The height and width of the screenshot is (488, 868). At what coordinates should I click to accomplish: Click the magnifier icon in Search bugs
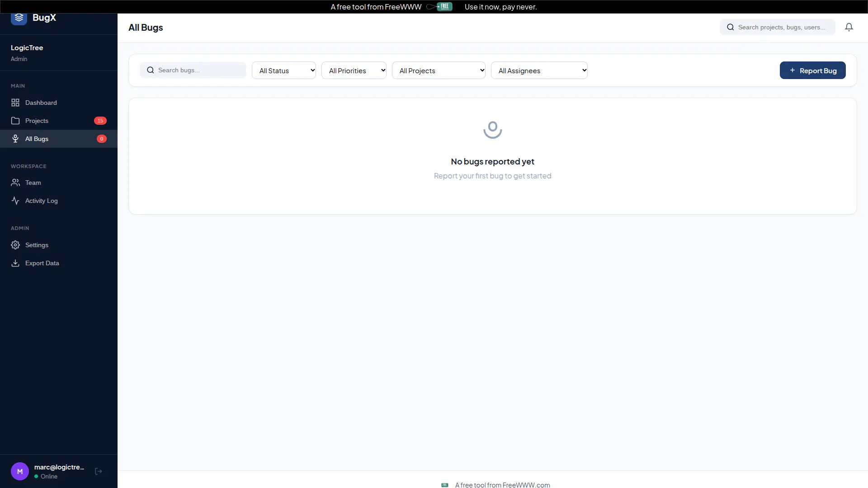(151, 70)
